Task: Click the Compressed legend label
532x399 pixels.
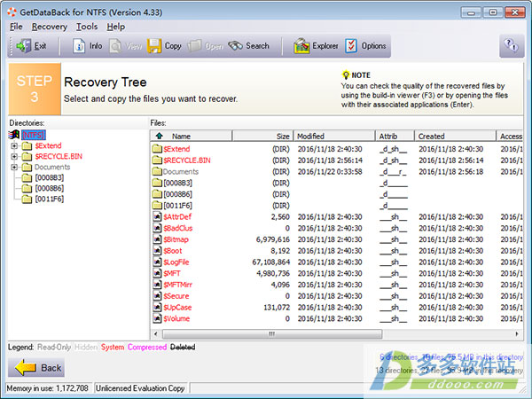Action: click(x=147, y=347)
